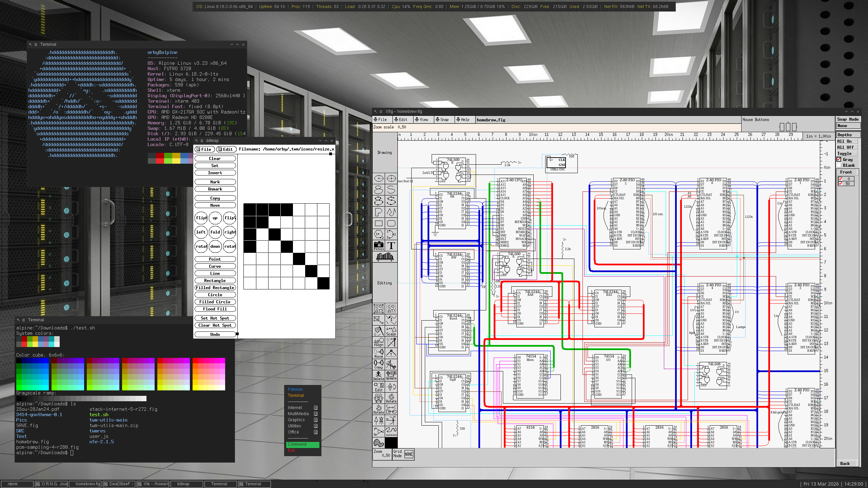Select the Text drawing tool in Xfig
Viewport: 868px width, 488px height.
391,246
